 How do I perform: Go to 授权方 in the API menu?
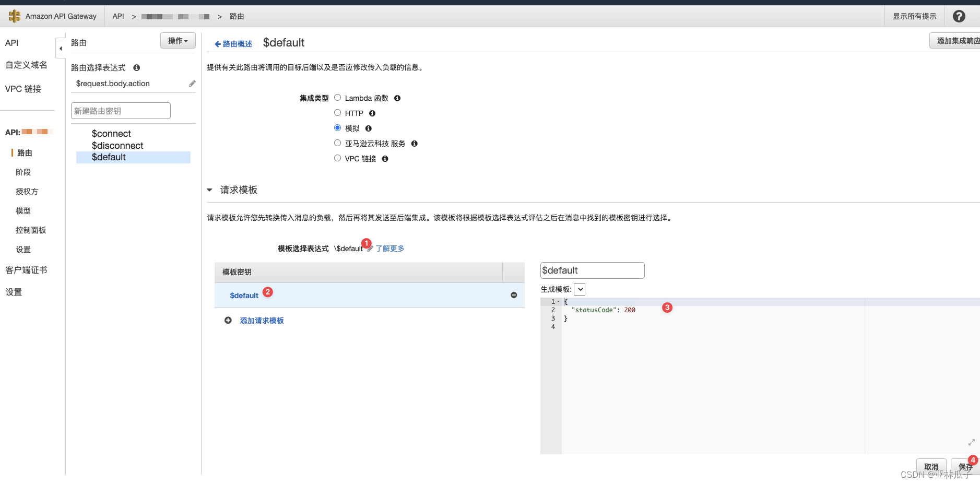pyautogui.click(x=27, y=192)
